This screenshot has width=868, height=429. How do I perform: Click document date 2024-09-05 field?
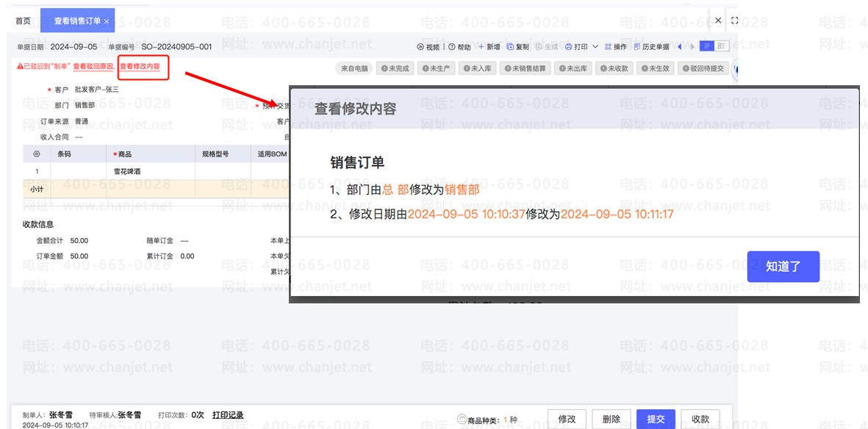click(x=73, y=46)
